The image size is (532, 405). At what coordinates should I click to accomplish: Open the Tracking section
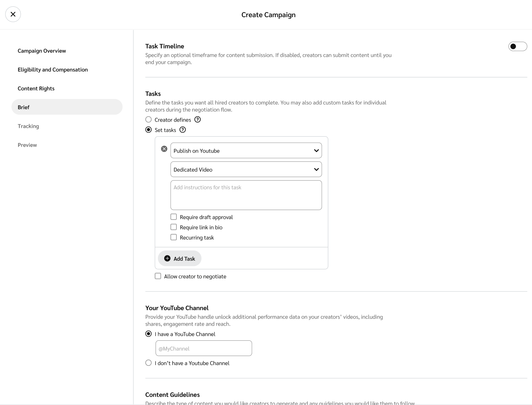click(28, 126)
